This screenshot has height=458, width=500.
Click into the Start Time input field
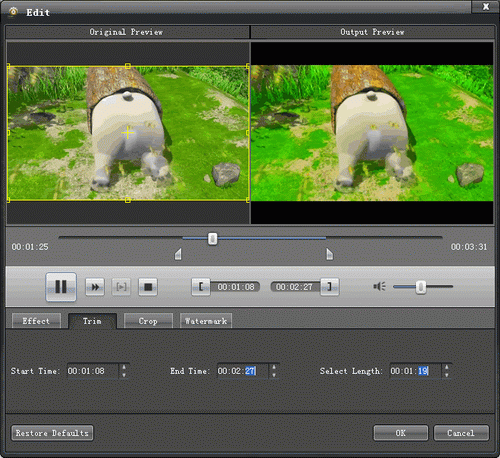point(92,371)
